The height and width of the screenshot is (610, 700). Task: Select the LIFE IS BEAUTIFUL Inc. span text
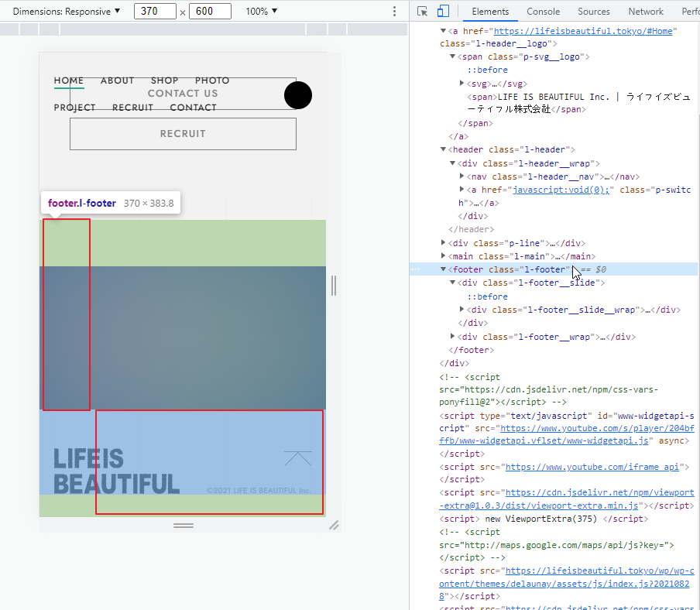pyautogui.click(x=578, y=103)
